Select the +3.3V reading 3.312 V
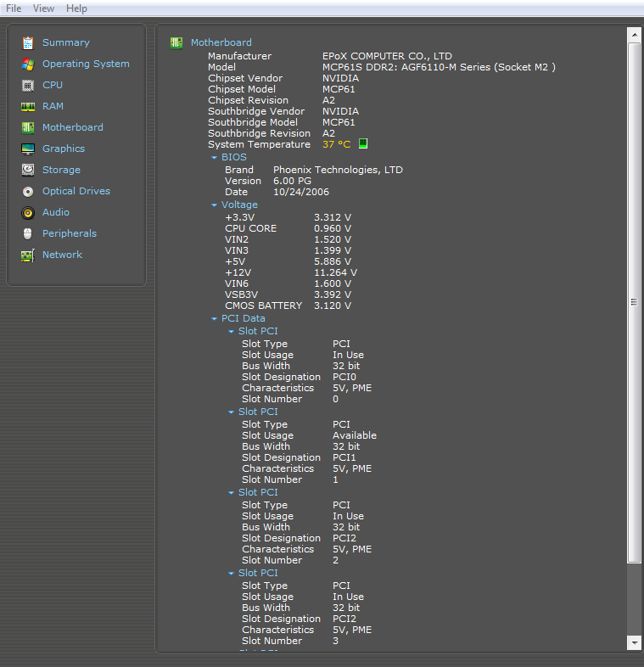Viewport: 644px width, 667px height. pyautogui.click(x=333, y=217)
